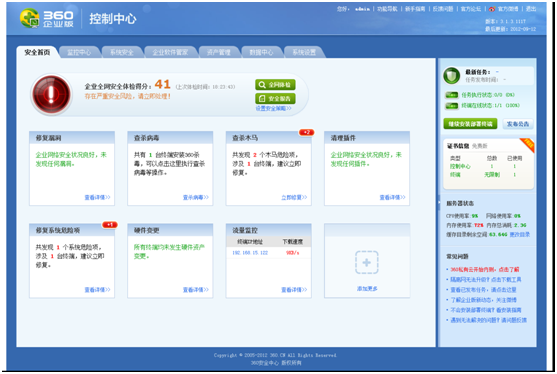The height and width of the screenshot is (374, 557).
Task: Click the 终端IP地址 column header
Action: 250,242
